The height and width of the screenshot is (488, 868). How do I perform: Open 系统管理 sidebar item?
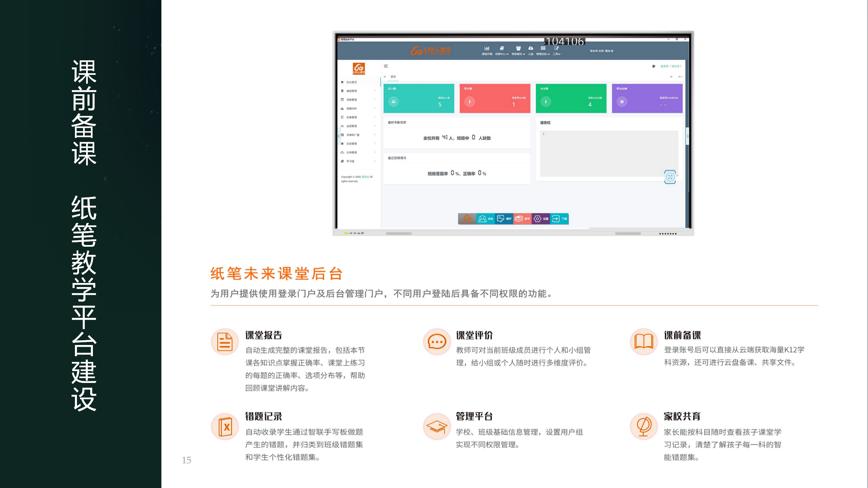358,144
